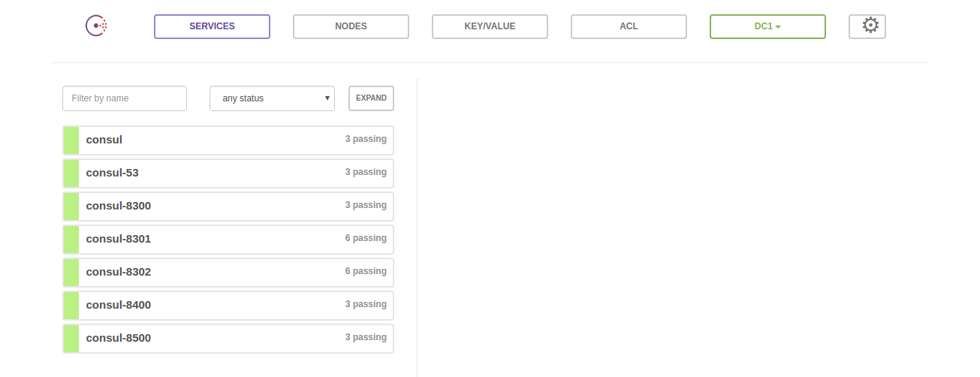
Task: Click '3 passing' on consul-53 row
Action: click(366, 172)
